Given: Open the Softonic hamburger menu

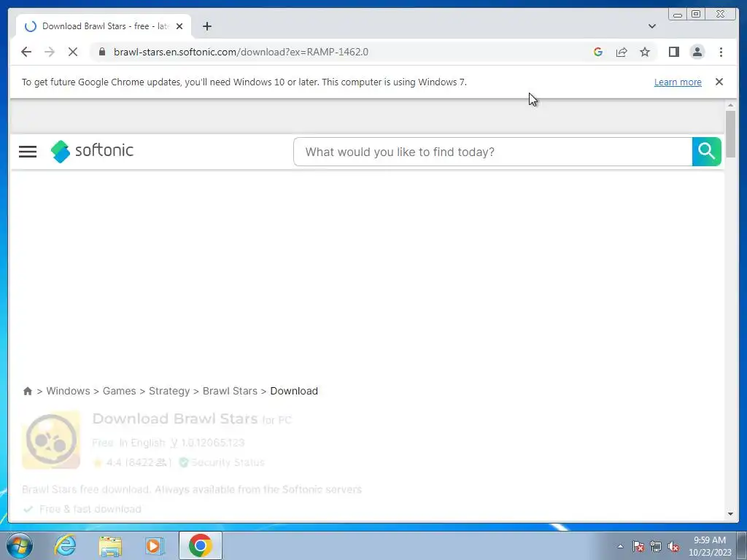Looking at the screenshot, I should pyautogui.click(x=28, y=152).
